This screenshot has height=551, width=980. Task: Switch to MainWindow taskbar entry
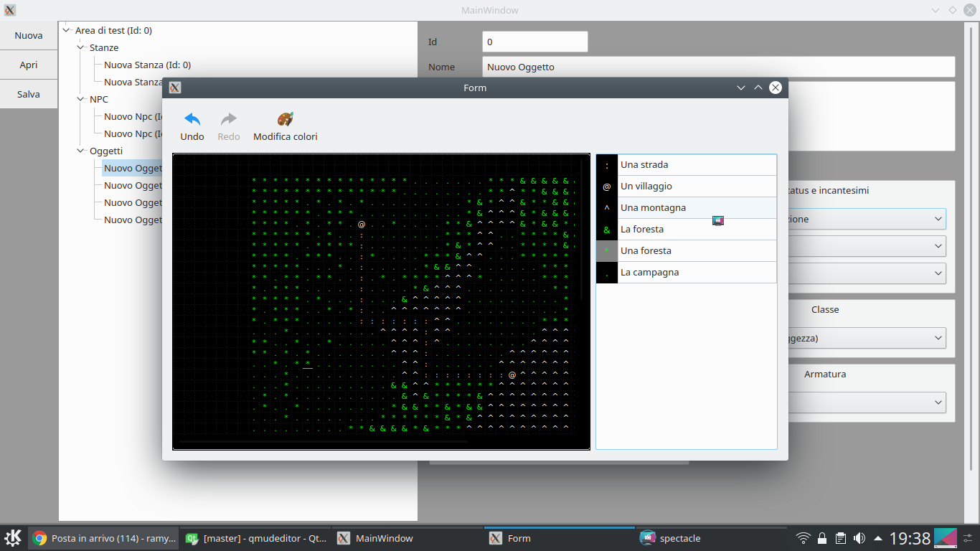coord(407,538)
